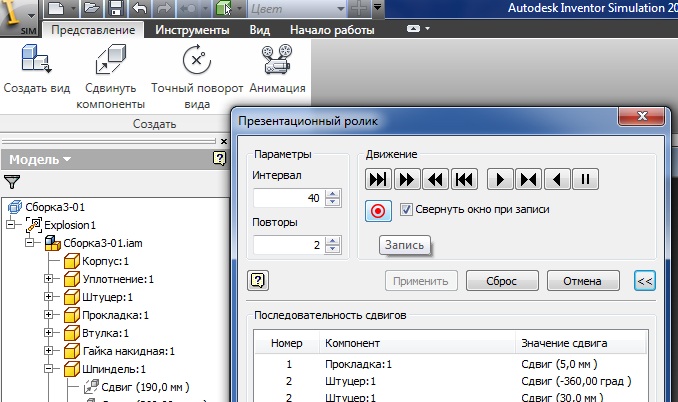Click the browser filter funnel icon
Screen dimensions: 678x402
[12, 182]
